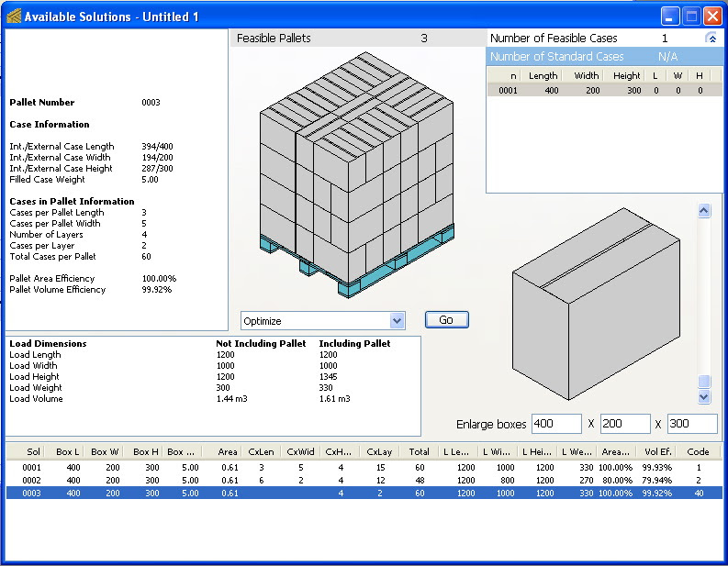Select highlighted solution row 0003
This screenshot has height=566, width=728.
[x=364, y=494]
